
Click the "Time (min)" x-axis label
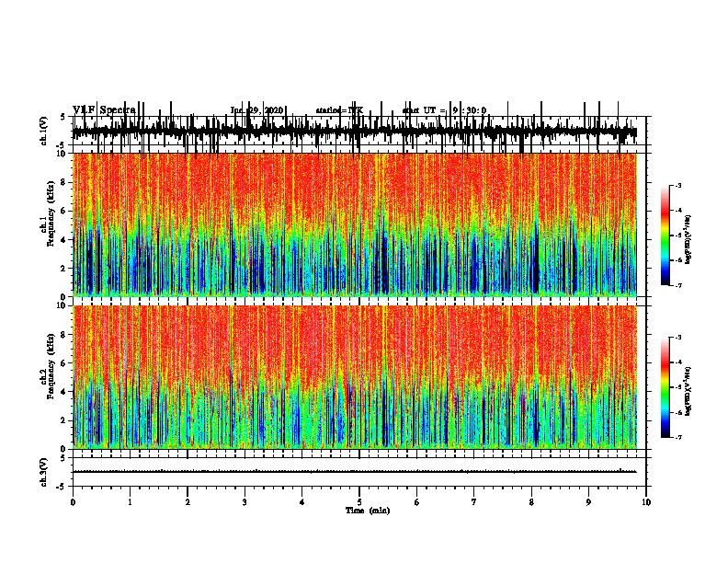[x=368, y=511]
